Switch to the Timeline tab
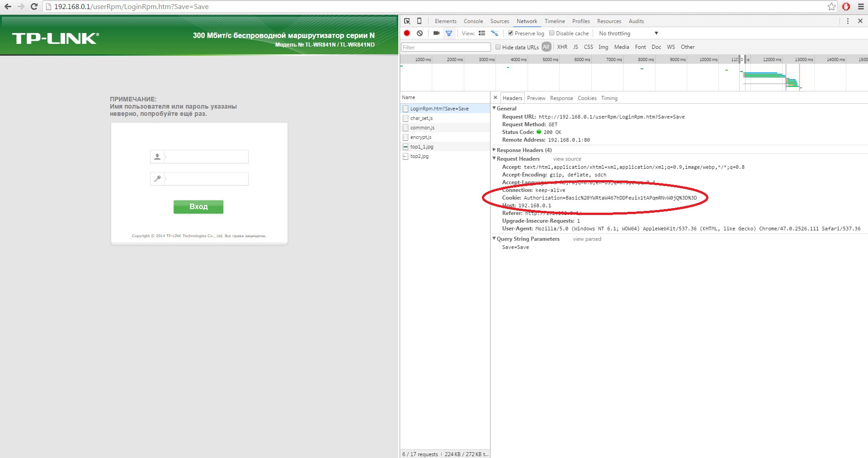The image size is (868, 458). tap(555, 21)
